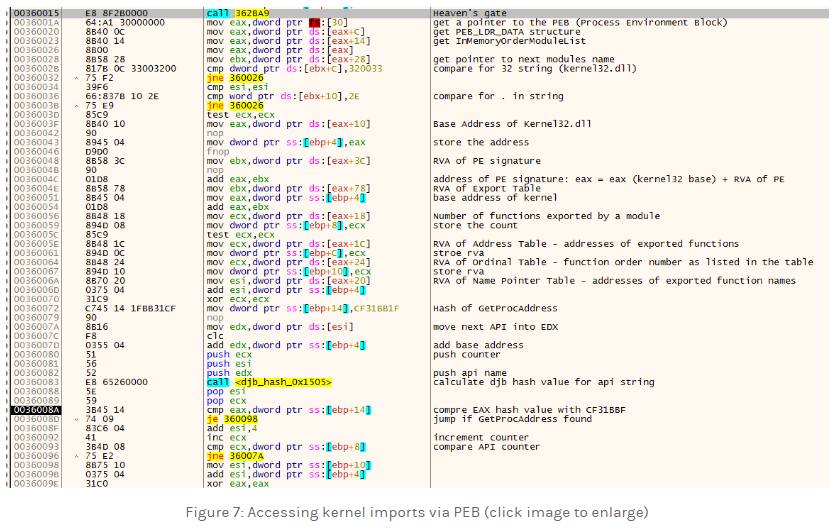
Task: Click opcode bytes "E8 8F2B0000"
Action: (x=116, y=13)
